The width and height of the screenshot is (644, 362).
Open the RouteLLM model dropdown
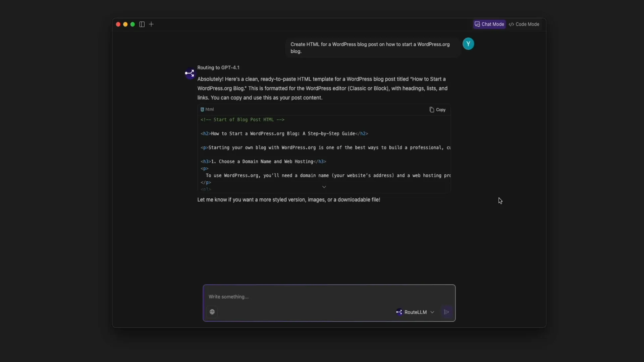(415, 312)
